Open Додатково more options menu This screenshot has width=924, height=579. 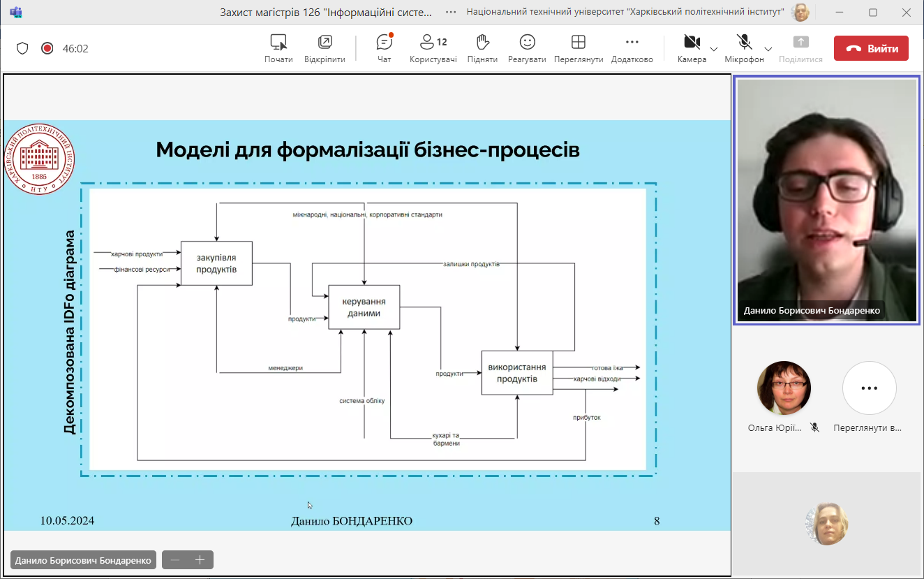click(x=632, y=47)
